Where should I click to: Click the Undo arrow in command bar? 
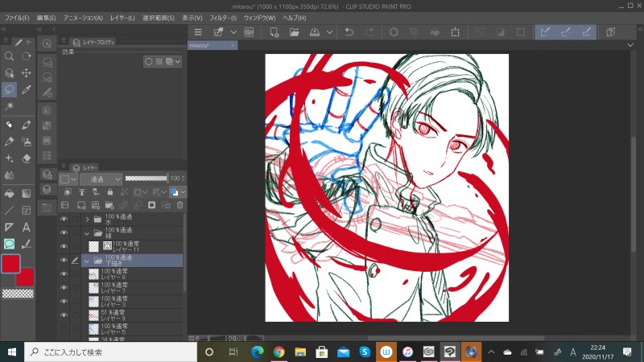[349, 32]
